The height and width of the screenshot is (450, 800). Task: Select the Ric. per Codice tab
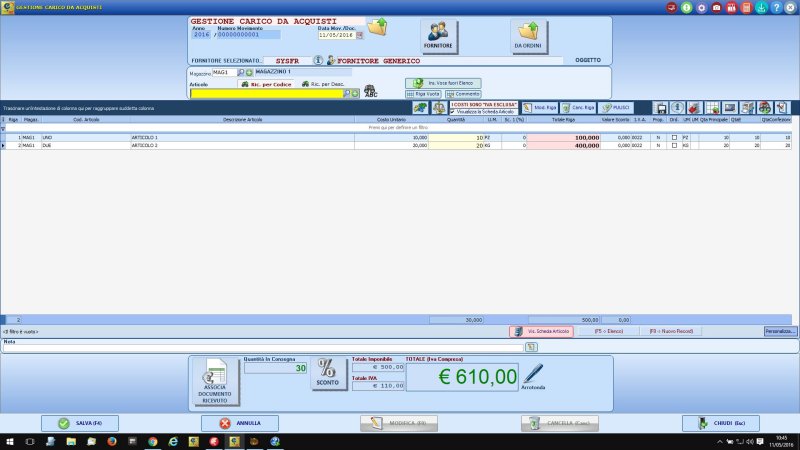(266, 84)
